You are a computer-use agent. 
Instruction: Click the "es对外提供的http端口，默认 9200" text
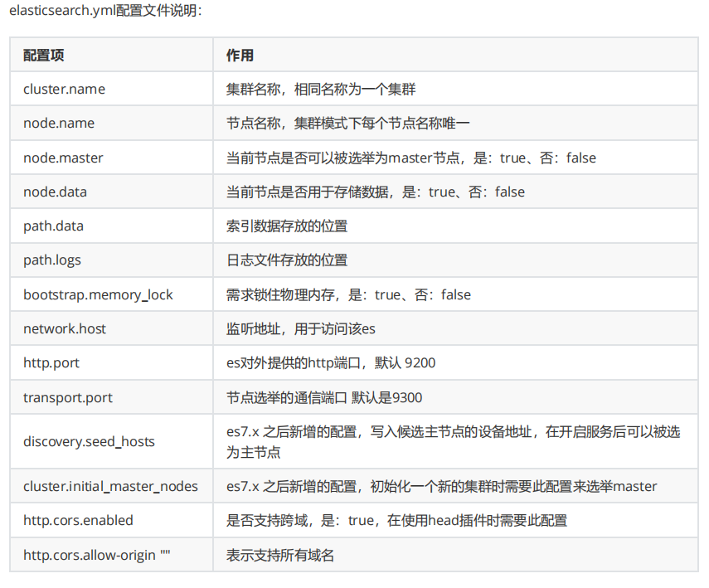331,362
